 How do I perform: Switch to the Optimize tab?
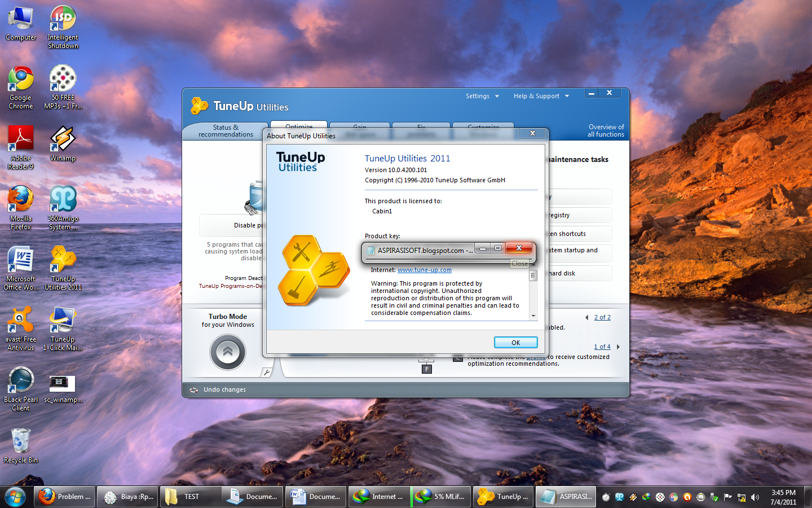(x=299, y=125)
